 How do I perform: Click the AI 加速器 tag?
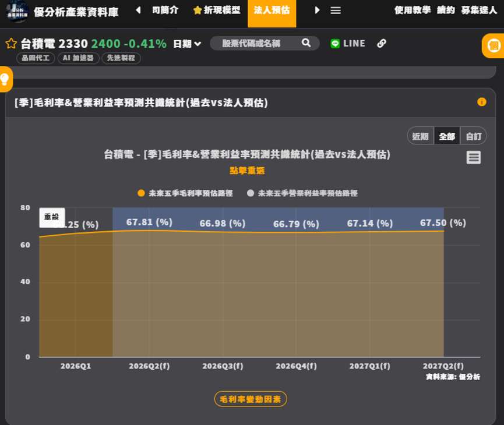pyautogui.click(x=78, y=58)
